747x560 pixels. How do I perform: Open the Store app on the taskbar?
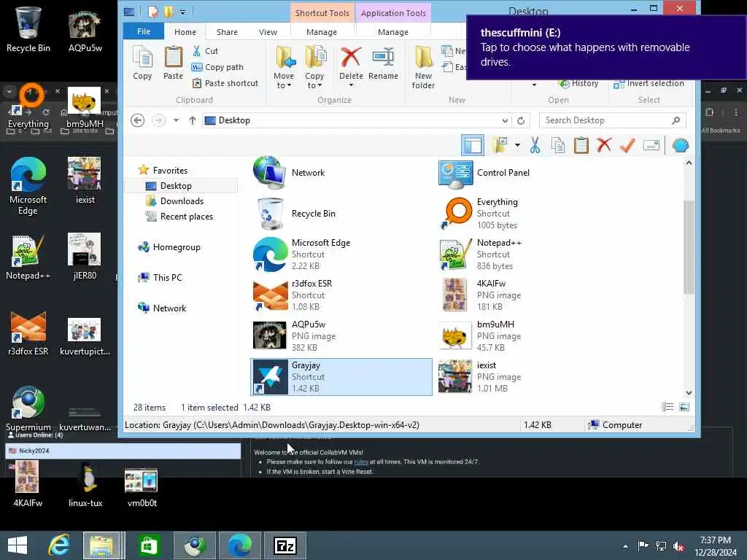point(149,545)
